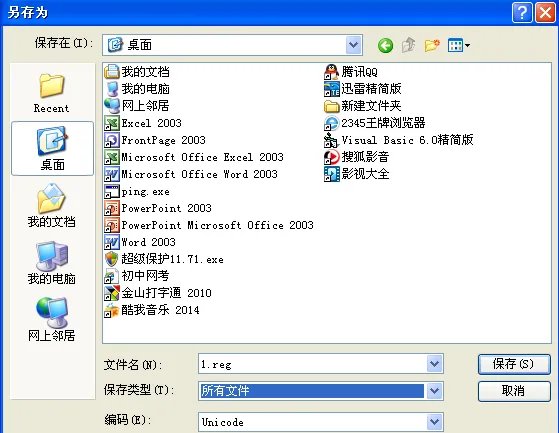Expand the 文件名 dropdown arrow
The height and width of the screenshot is (433, 559).
[x=434, y=364]
